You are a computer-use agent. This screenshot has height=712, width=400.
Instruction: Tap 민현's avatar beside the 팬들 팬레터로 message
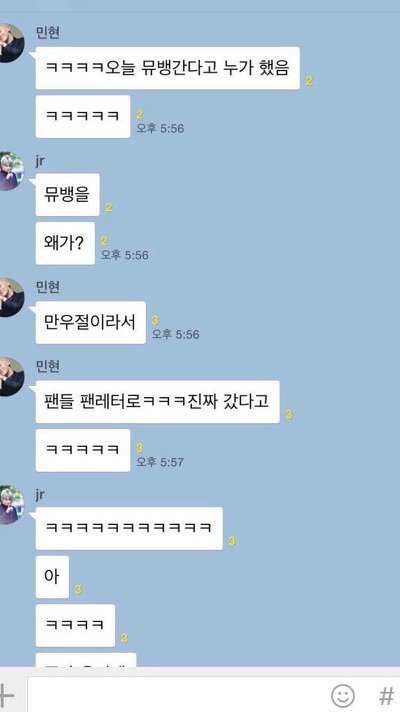pos(10,376)
